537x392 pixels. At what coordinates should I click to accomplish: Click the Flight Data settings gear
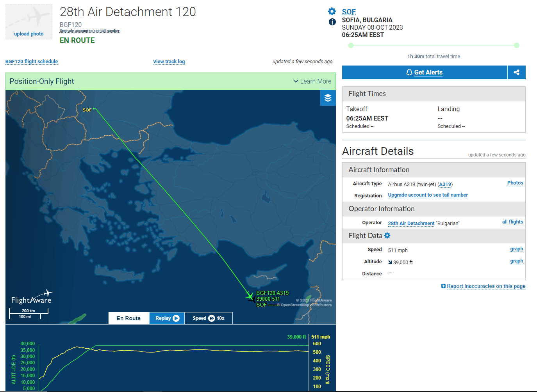point(387,236)
